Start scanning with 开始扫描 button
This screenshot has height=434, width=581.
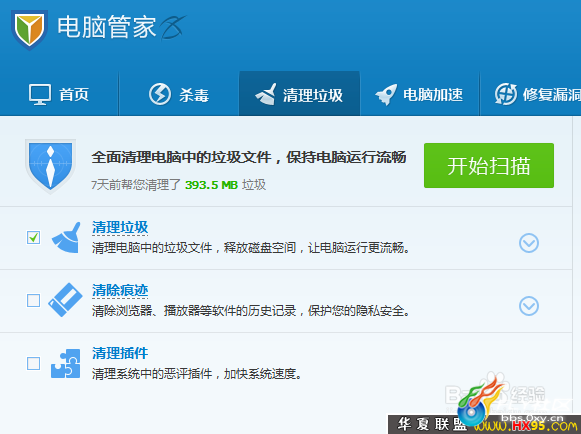[x=489, y=165]
